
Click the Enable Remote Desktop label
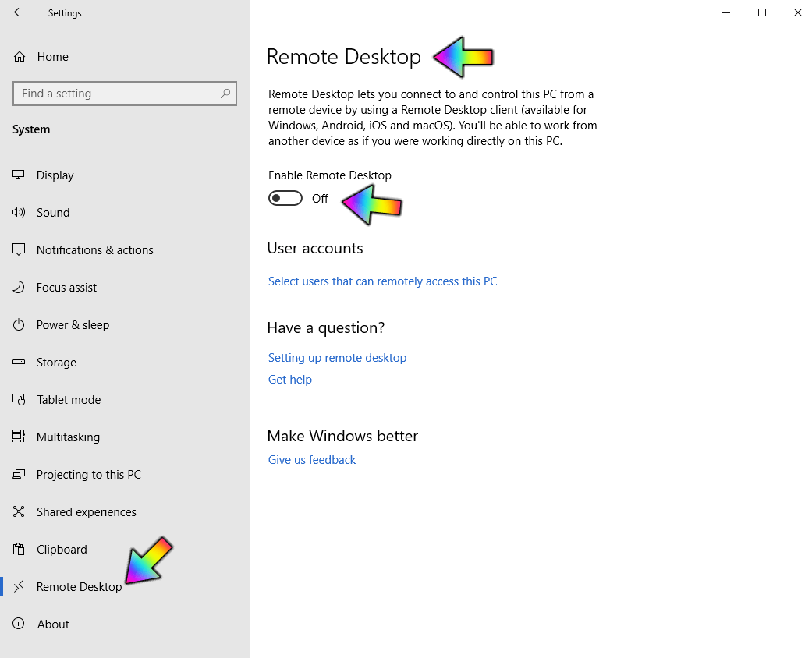point(330,175)
